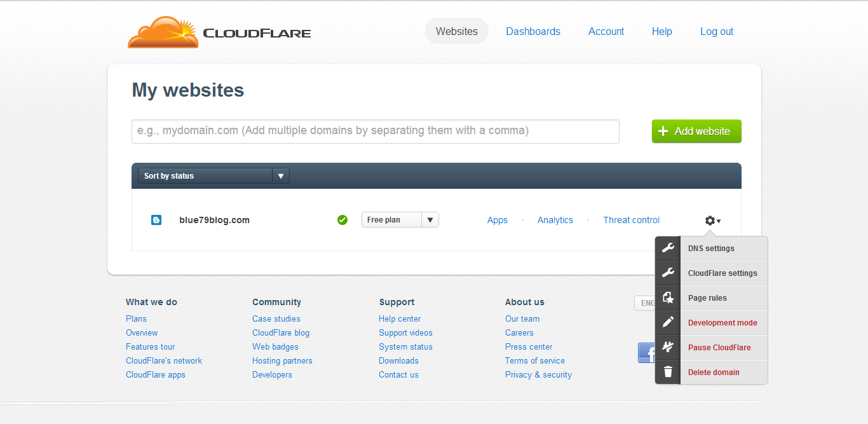This screenshot has height=424, width=868.
Task: Click the pencil icon for Development mode
Action: click(668, 322)
